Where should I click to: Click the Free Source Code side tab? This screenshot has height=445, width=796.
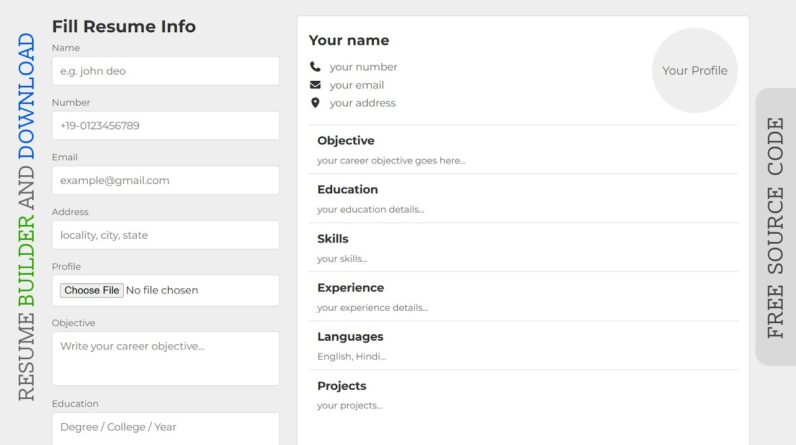click(x=776, y=227)
